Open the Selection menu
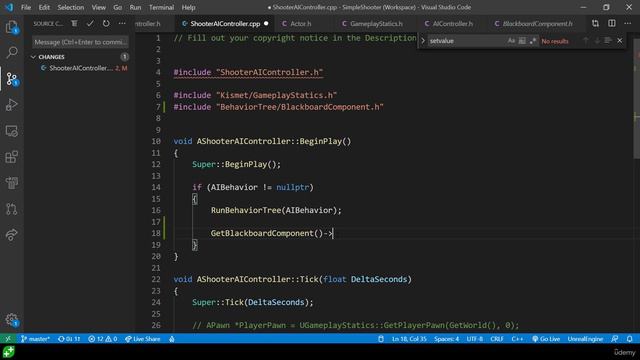The height and width of the screenshot is (360, 640). (70, 7)
